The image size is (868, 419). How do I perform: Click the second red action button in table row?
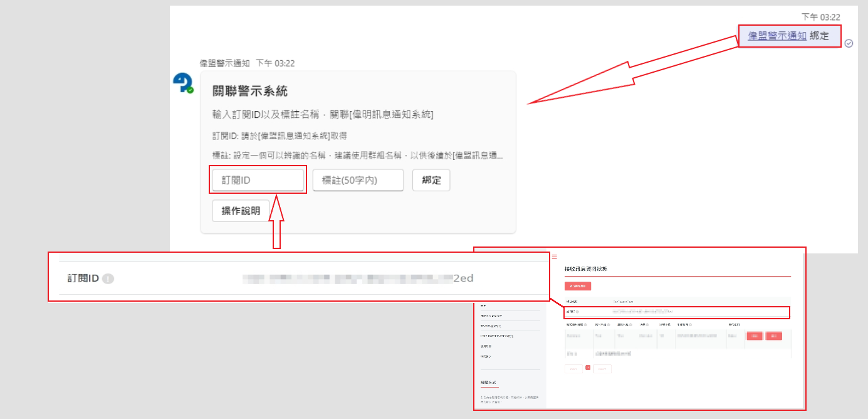774,336
